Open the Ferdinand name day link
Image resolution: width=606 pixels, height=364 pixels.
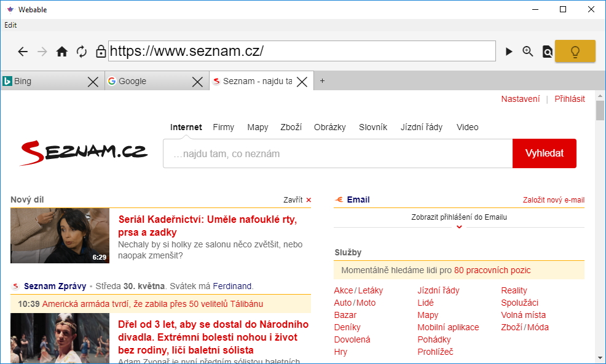(x=232, y=286)
